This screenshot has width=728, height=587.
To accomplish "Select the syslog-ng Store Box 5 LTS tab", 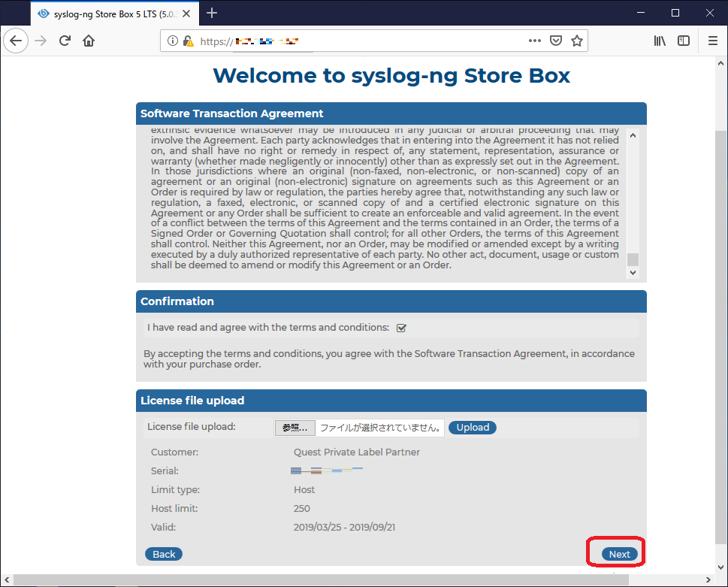I will pos(115,14).
